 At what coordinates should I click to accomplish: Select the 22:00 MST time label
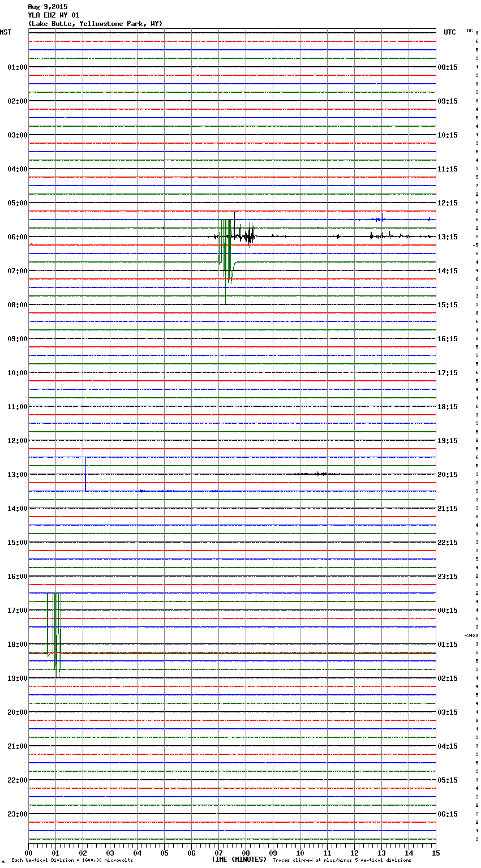(x=18, y=780)
